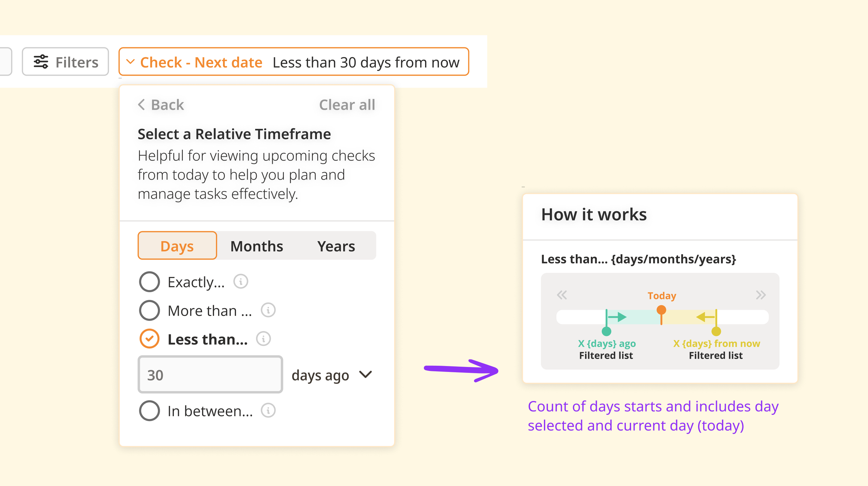The height and width of the screenshot is (486, 868).
Task: Click the checked Less than radio button
Action: click(x=149, y=339)
